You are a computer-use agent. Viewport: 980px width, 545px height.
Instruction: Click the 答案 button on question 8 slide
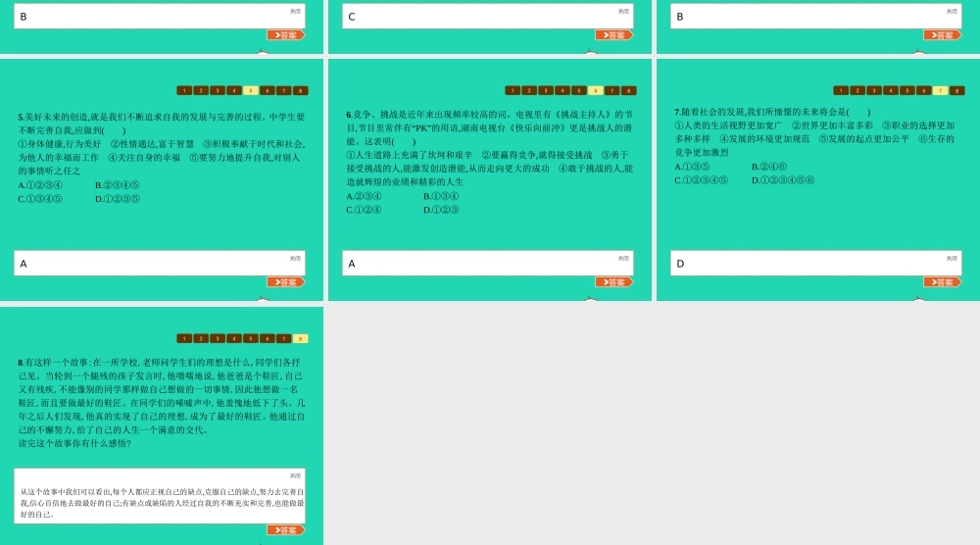tap(285, 530)
